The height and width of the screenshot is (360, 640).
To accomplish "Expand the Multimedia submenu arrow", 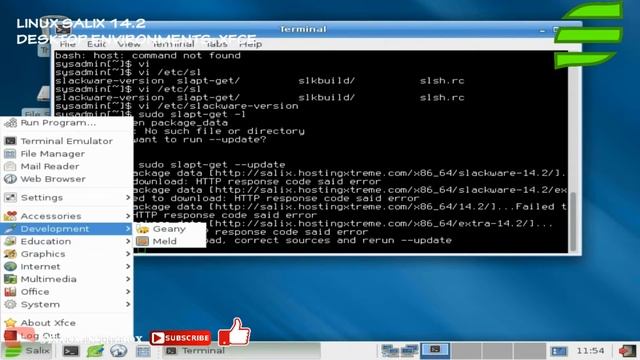I will tap(128, 279).
